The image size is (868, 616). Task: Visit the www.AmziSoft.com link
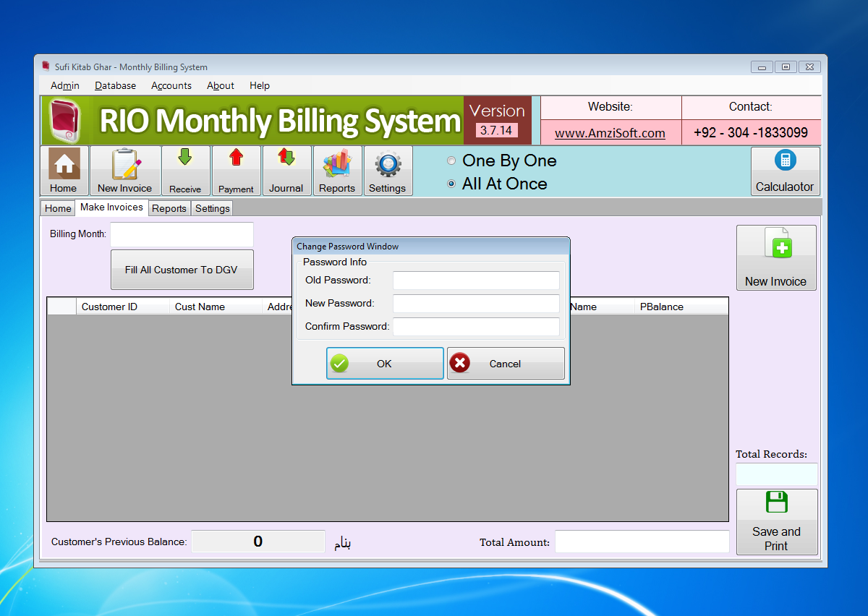(x=610, y=133)
